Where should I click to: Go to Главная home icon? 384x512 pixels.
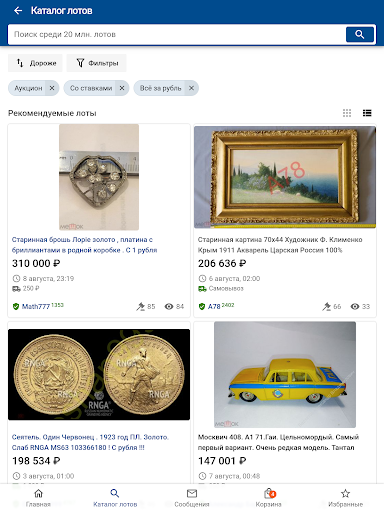pos(39,493)
